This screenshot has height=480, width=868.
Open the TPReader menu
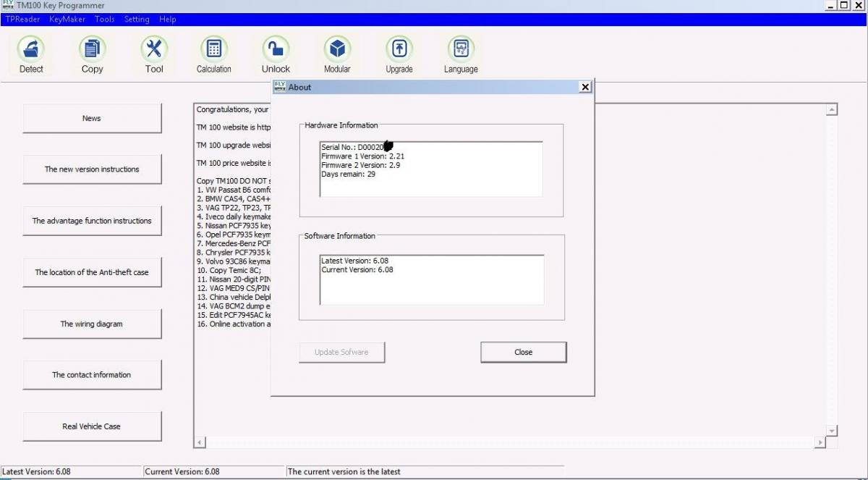pyautogui.click(x=23, y=20)
